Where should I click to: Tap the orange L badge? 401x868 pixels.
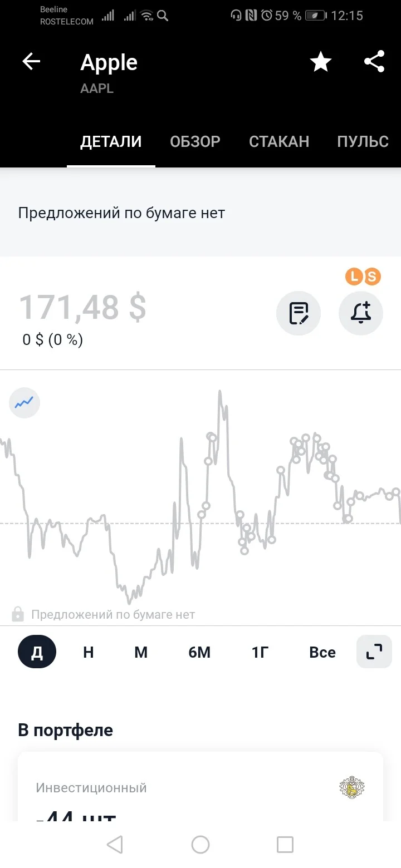click(x=354, y=277)
